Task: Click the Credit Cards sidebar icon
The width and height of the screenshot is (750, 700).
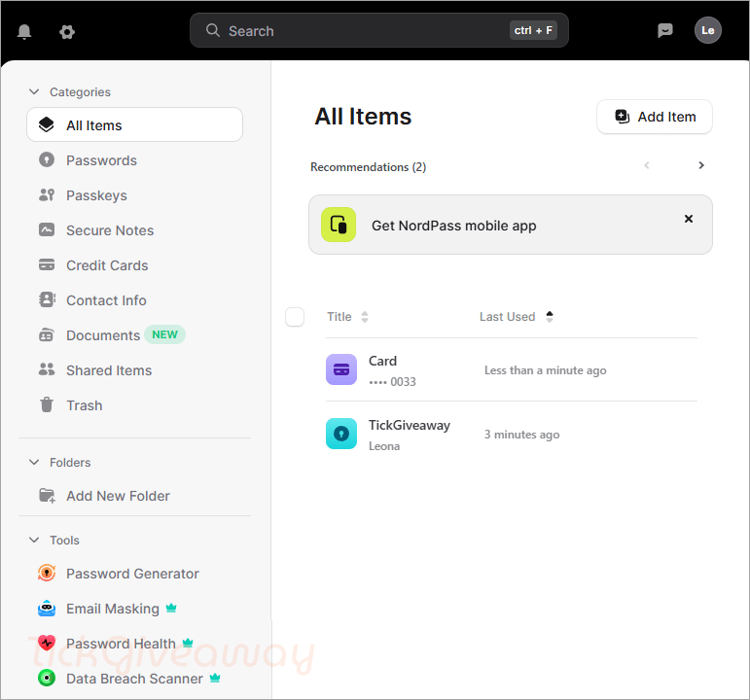Action: click(x=47, y=264)
